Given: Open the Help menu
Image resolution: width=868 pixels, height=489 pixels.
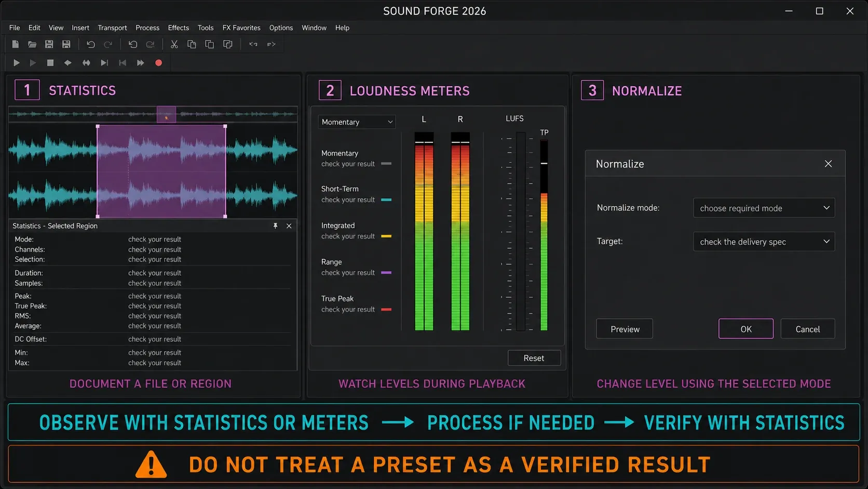Looking at the screenshot, I should [342, 28].
